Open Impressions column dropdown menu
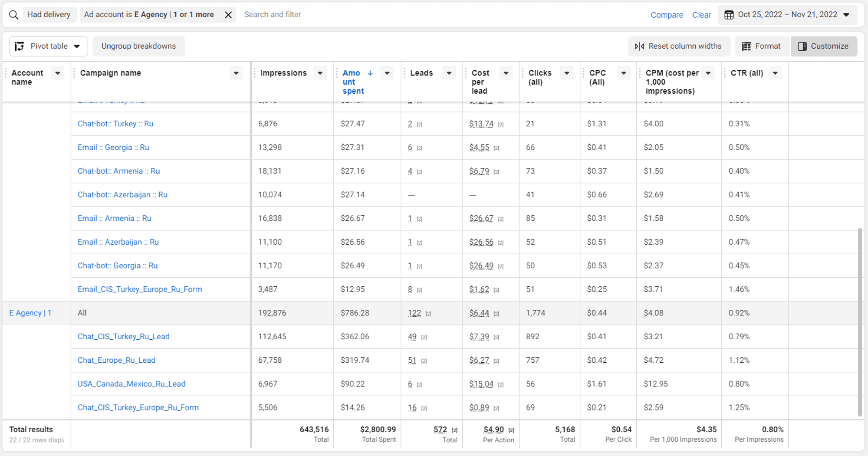This screenshot has width=868, height=456. (320, 73)
